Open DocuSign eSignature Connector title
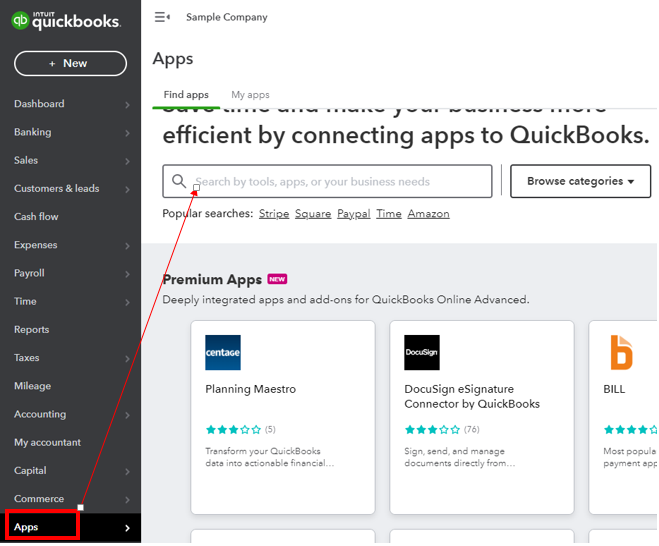This screenshot has height=546, width=659. pyautogui.click(x=472, y=396)
